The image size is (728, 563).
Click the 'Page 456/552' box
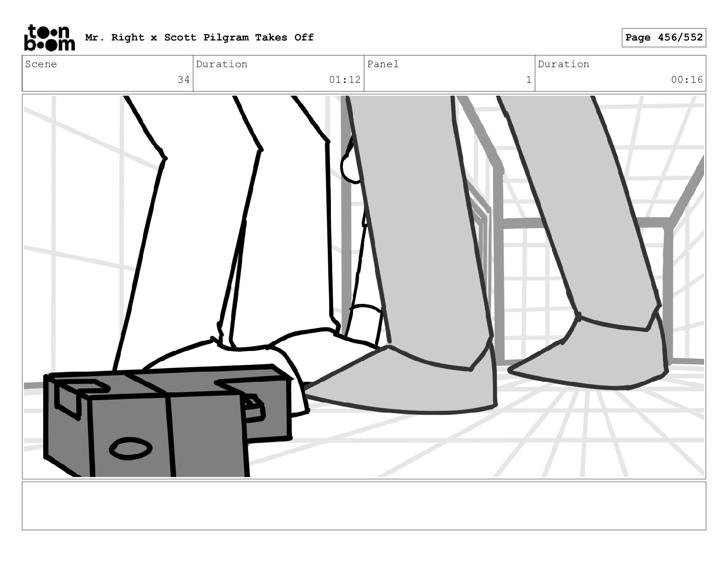tap(664, 38)
